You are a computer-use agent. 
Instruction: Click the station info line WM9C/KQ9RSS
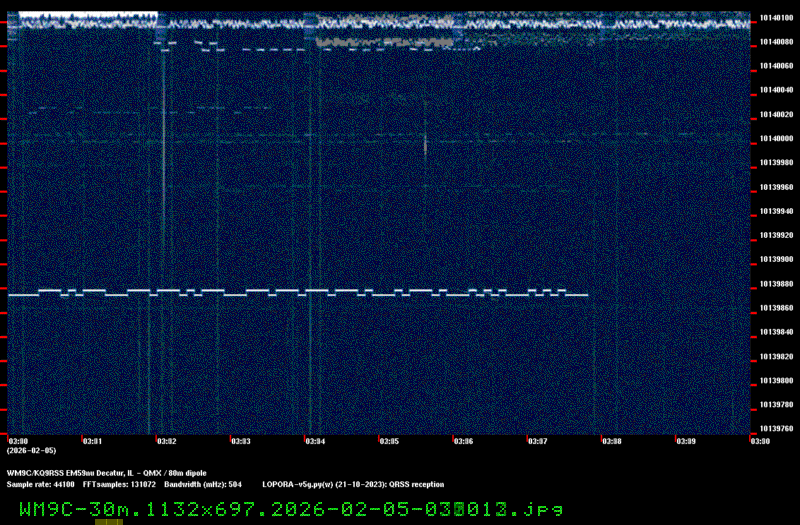pos(107,472)
